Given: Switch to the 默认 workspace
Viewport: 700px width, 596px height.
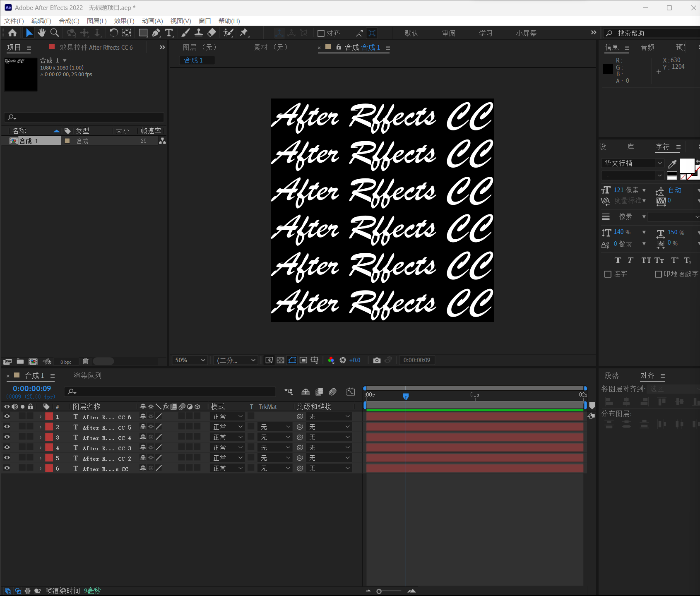Looking at the screenshot, I should 411,33.
